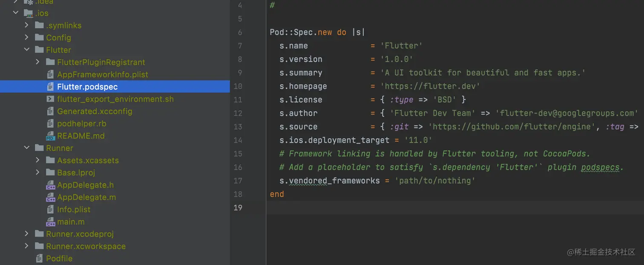Open AppFrameworkInfo.plist in the tree

coord(103,74)
